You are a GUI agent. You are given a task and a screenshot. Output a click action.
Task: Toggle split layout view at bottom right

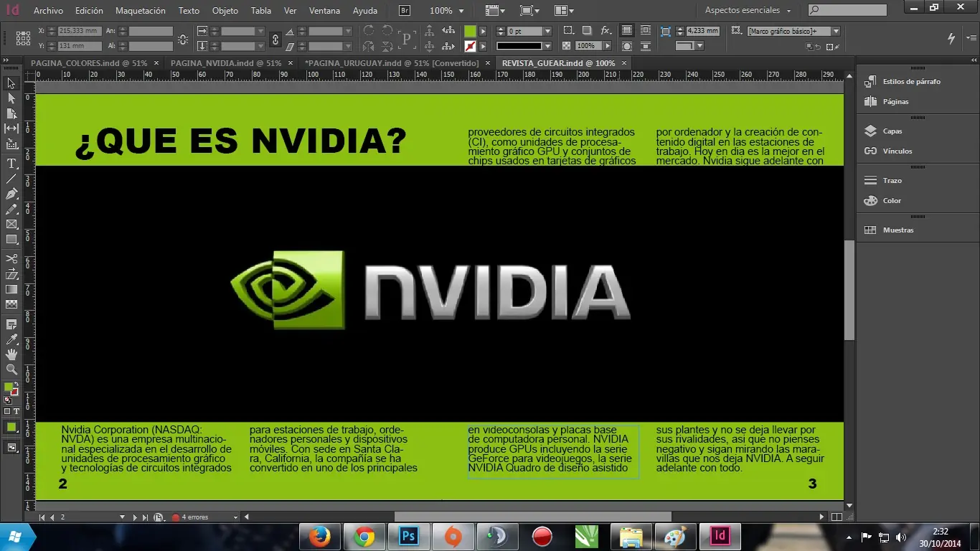coord(837,517)
